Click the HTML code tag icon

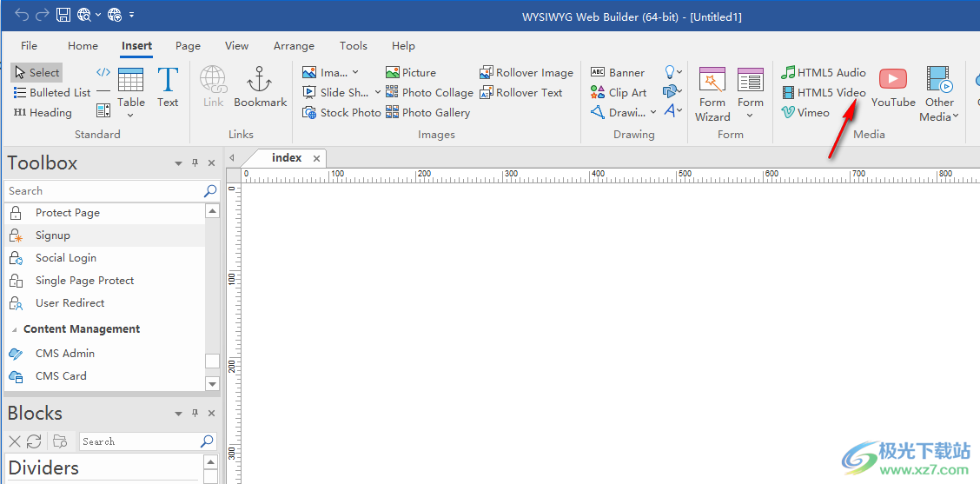click(x=103, y=71)
